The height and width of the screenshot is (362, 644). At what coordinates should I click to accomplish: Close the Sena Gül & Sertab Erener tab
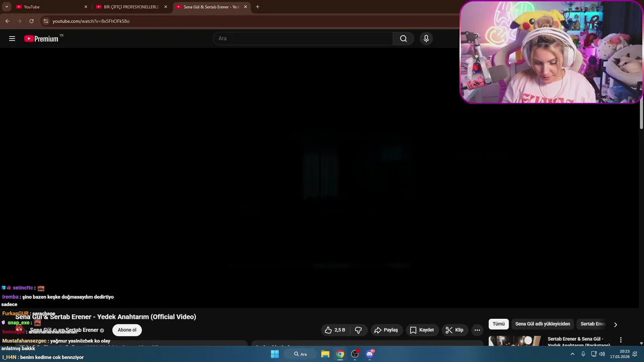[x=246, y=7]
